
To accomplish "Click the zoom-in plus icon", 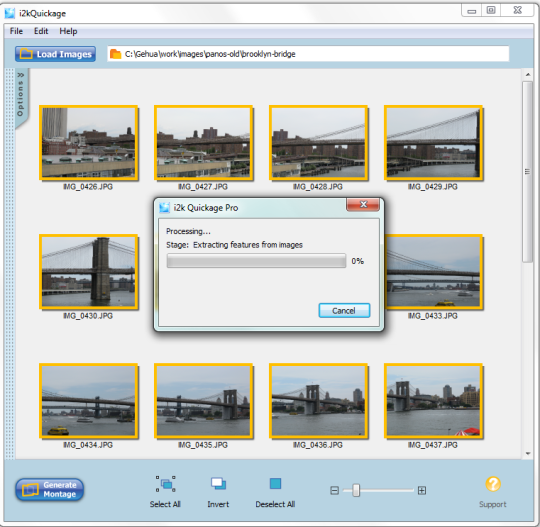I will (422, 490).
